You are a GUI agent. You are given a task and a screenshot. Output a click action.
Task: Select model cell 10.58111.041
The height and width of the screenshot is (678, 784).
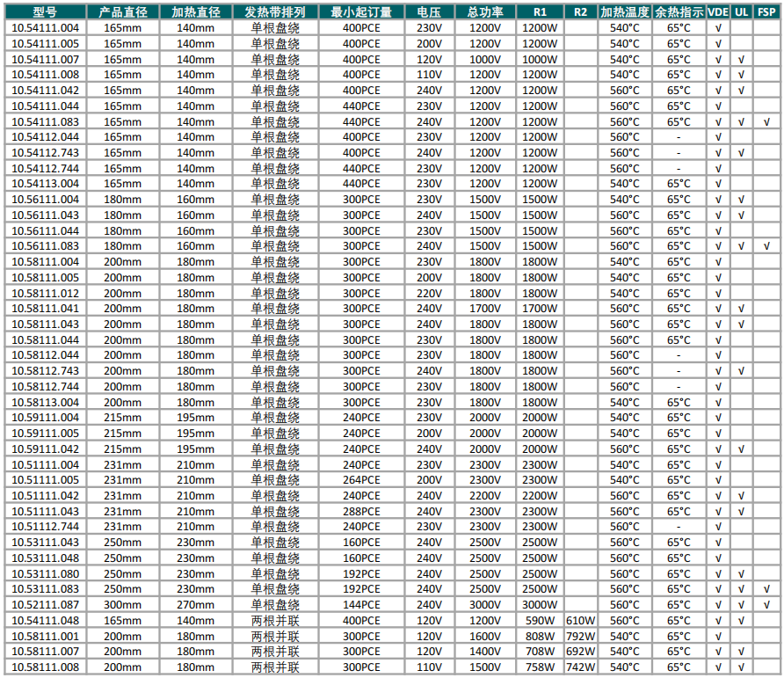click(x=46, y=309)
